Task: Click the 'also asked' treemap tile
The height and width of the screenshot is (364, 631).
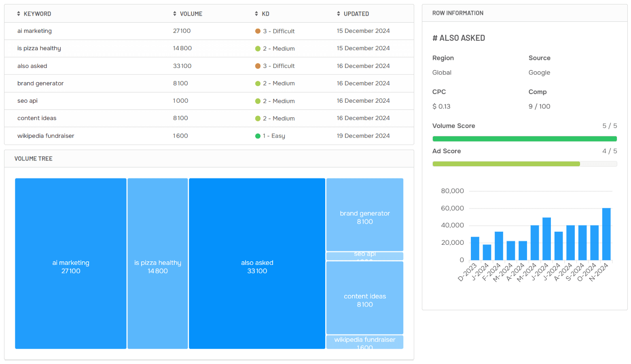Action: click(x=257, y=264)
